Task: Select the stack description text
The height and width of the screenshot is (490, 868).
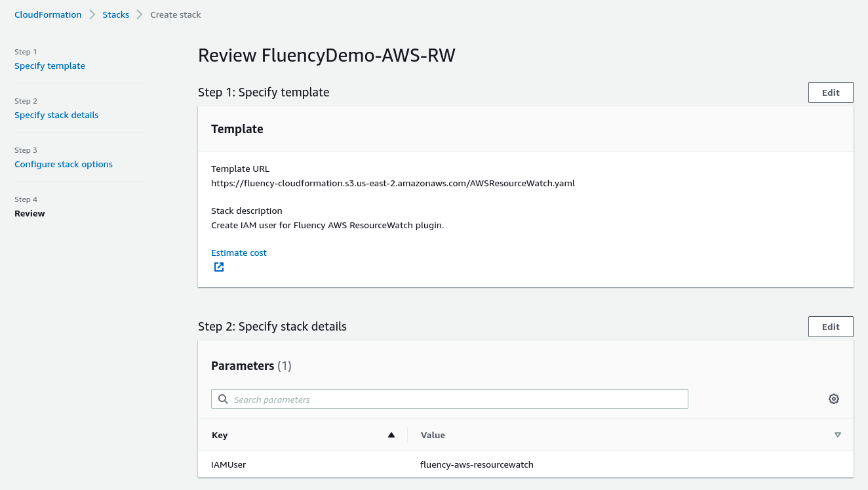Action: pyautogui.click(x=327, y=225)
